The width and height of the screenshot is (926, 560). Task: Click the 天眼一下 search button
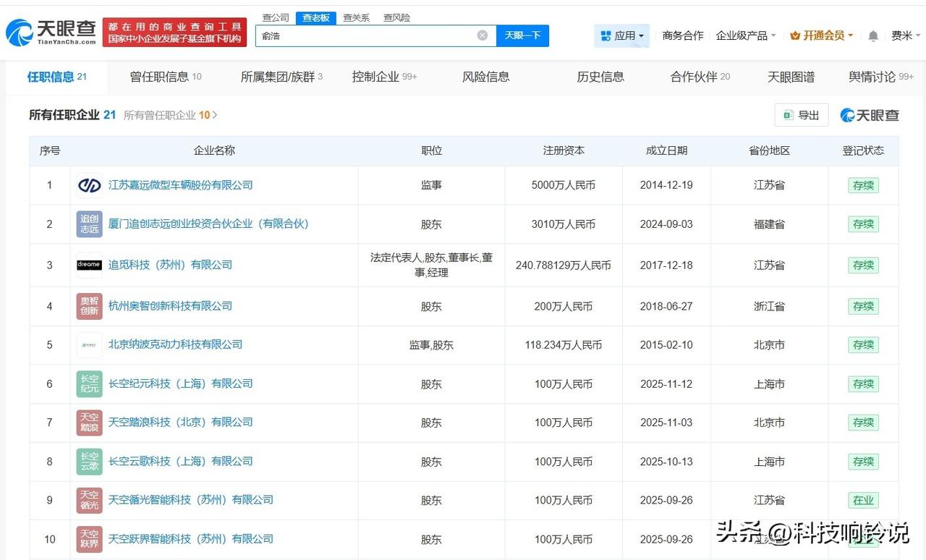point(522,35)
